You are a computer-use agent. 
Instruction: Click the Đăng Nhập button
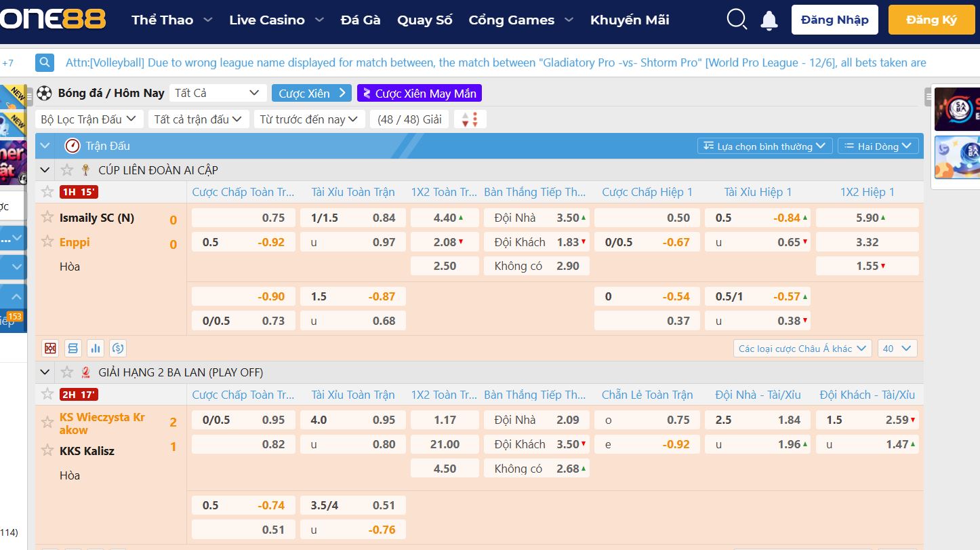click(x=835, y=20)
